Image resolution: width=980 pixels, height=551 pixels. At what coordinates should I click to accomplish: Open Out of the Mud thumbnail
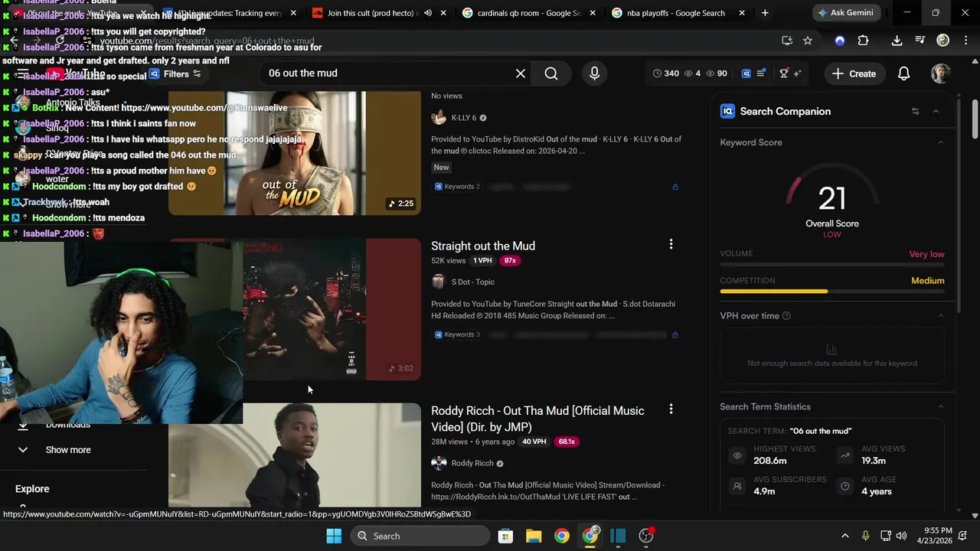point(295,153)
